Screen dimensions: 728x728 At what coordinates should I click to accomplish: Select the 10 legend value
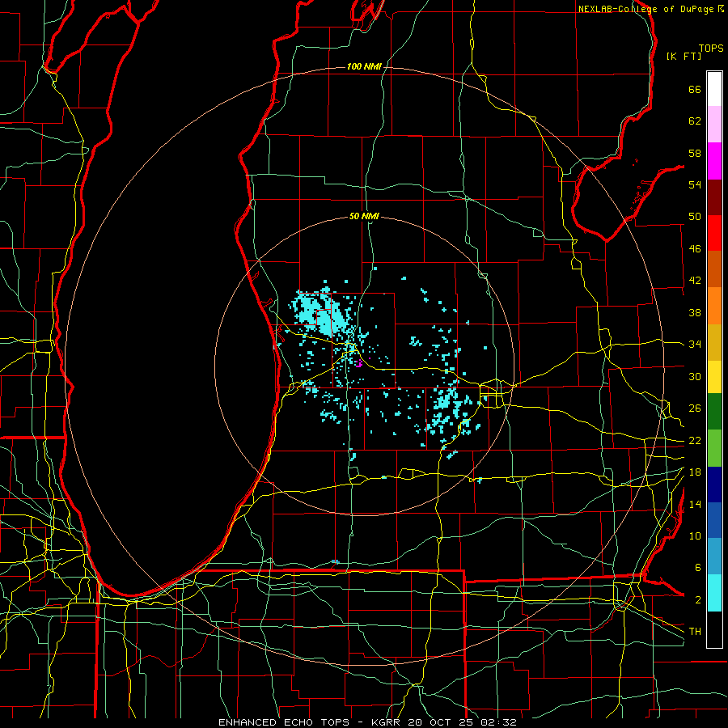tap(695, 535)
